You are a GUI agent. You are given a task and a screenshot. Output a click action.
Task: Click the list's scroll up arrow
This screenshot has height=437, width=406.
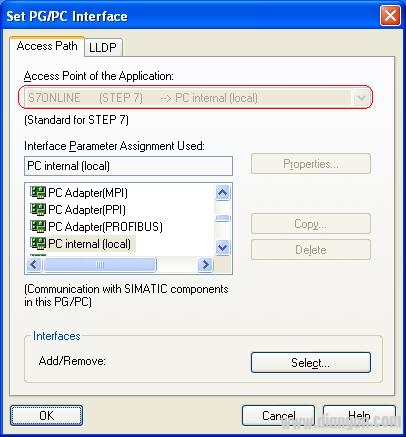click(x=222, y=193)
